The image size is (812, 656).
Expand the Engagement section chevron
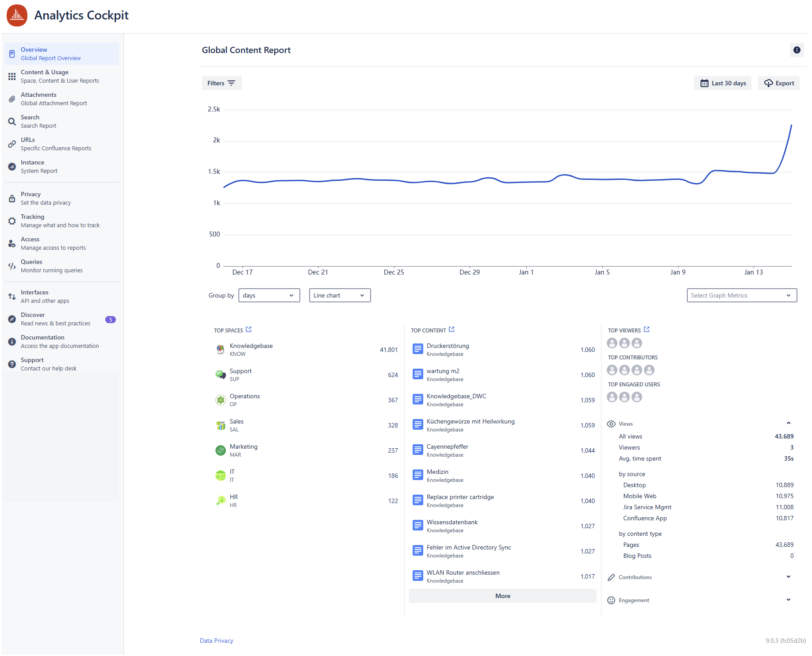[x=789, y=600]
